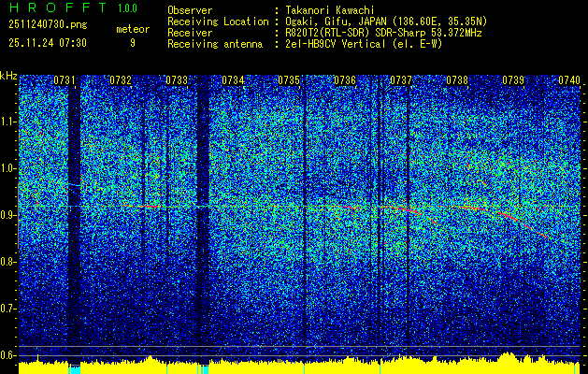Click the 0737 time marker
Viewport: 588px width, 374px height.
pos(401,80)
